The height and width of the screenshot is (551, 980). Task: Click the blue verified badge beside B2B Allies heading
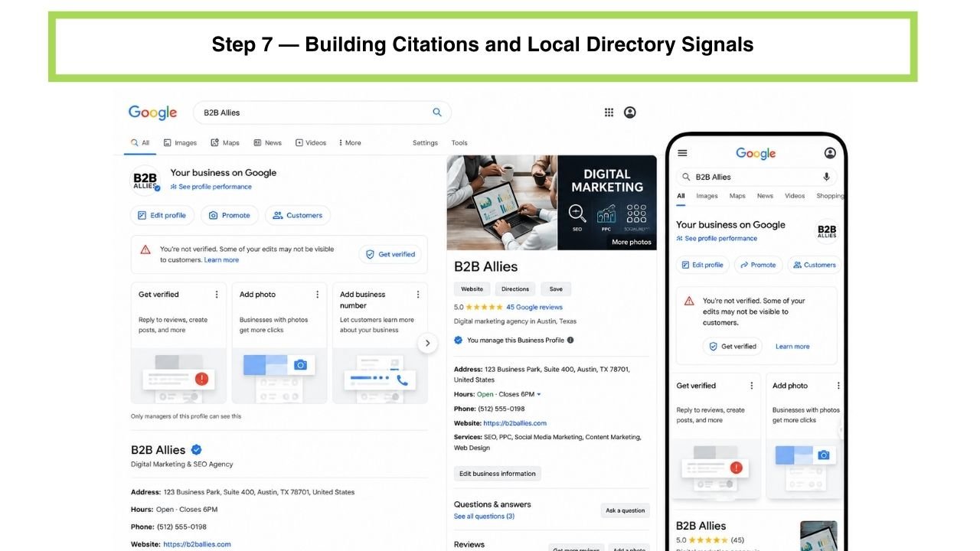click(197, 450)
